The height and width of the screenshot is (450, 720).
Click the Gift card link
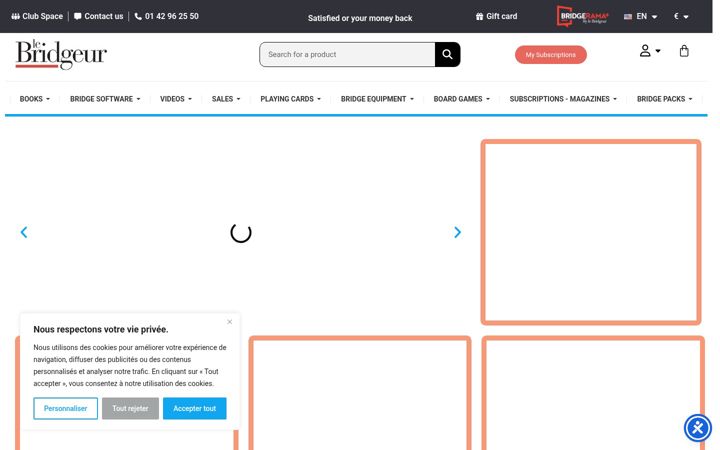coord(496,17)
